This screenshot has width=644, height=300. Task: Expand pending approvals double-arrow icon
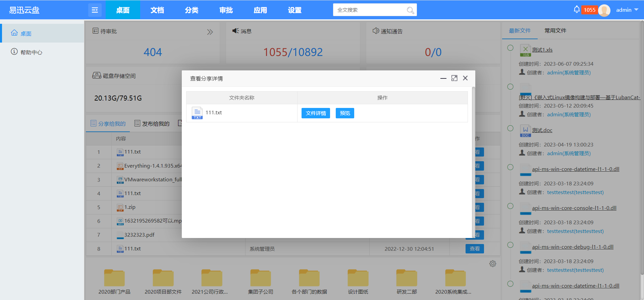coord(210,32)
